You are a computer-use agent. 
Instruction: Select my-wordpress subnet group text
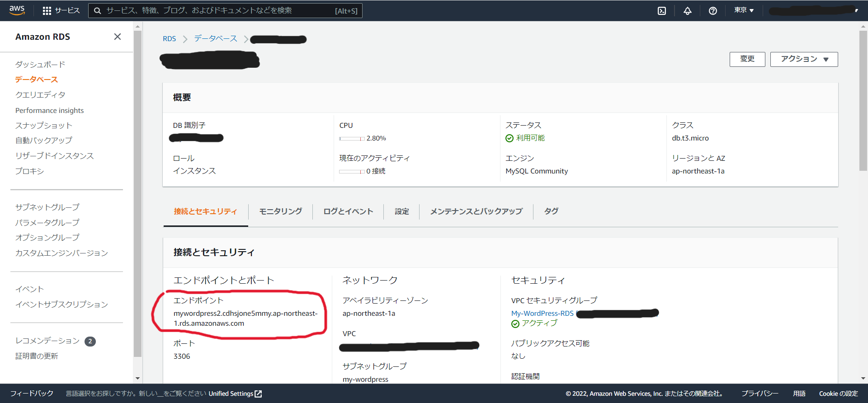[365, 380]
